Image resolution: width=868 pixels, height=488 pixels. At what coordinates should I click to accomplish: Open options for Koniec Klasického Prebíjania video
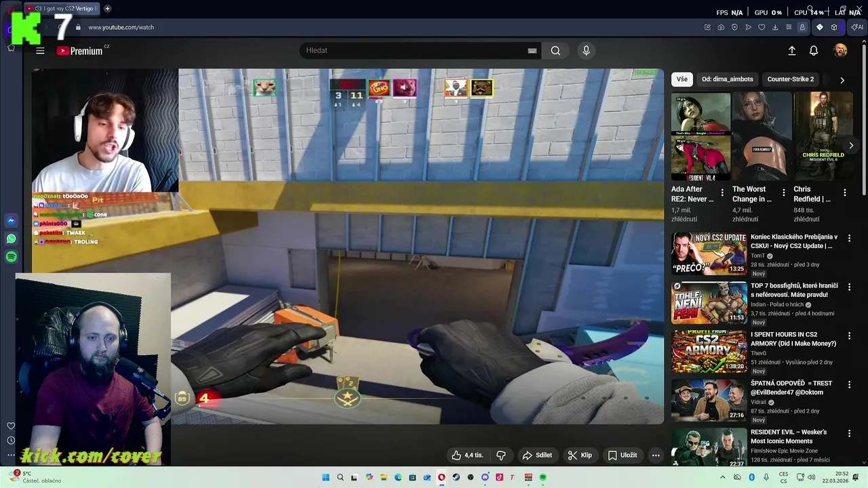(x=849, y=238)
